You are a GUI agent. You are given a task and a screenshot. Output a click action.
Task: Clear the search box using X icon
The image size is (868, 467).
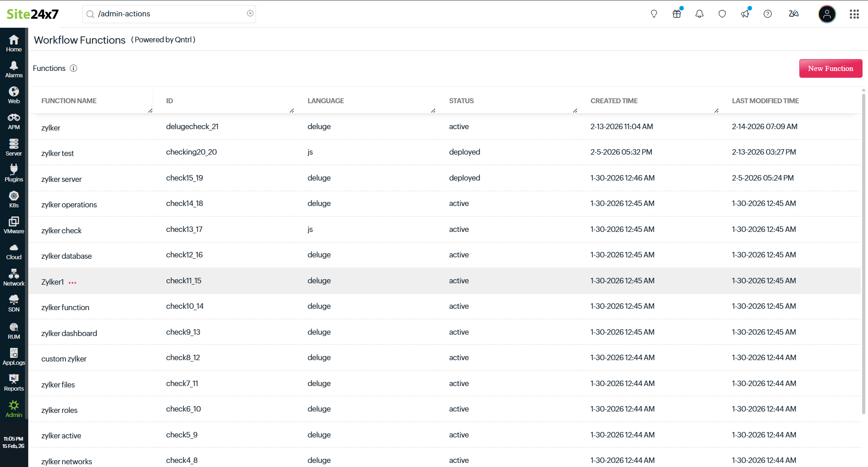tap(250, 14)
